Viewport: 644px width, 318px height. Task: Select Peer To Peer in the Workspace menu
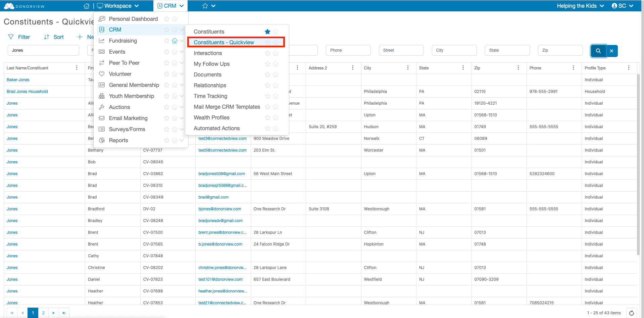124,63
